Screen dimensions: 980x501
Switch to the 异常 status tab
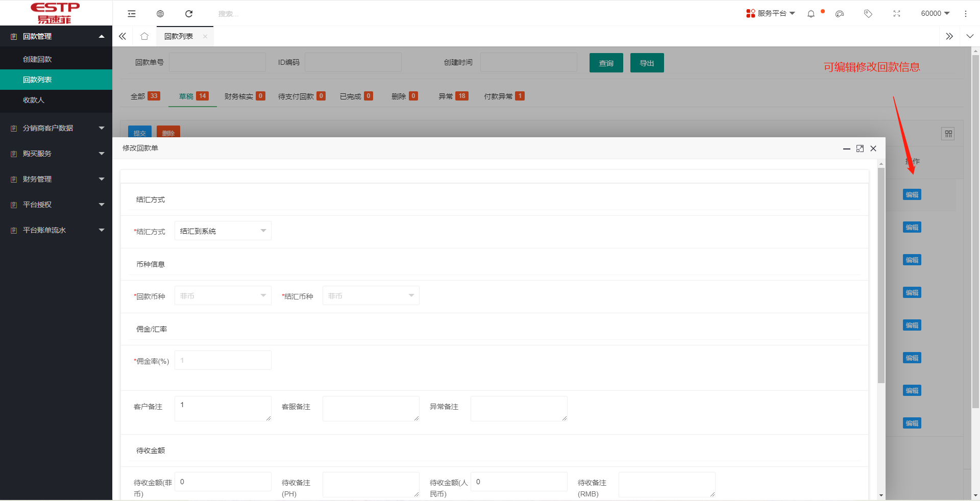click(453, 96)
